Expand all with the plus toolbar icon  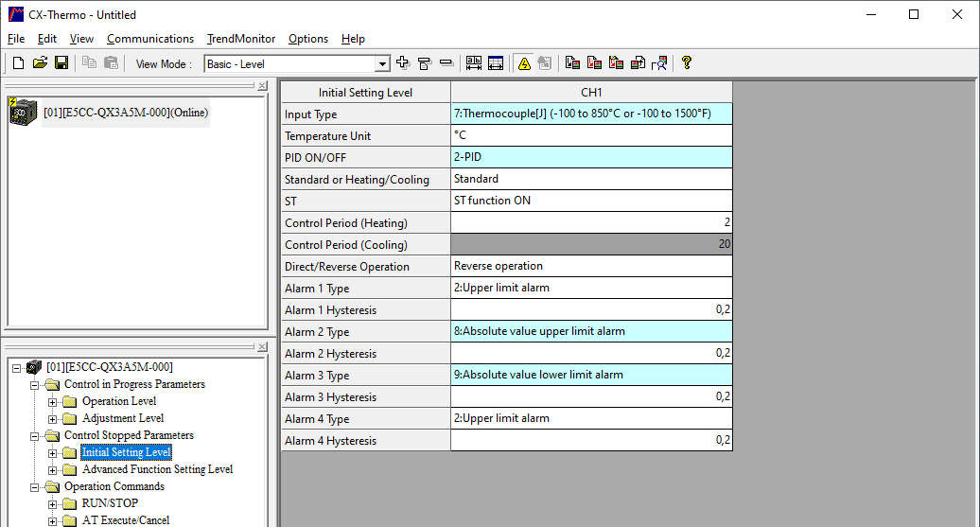pyautogui.click(x=403, y=63)
